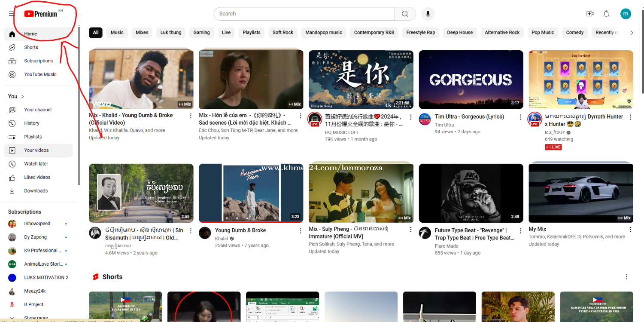Select the Comedy filter chip
This screenshot has width=644, height=322.
[x=575, y=33]
